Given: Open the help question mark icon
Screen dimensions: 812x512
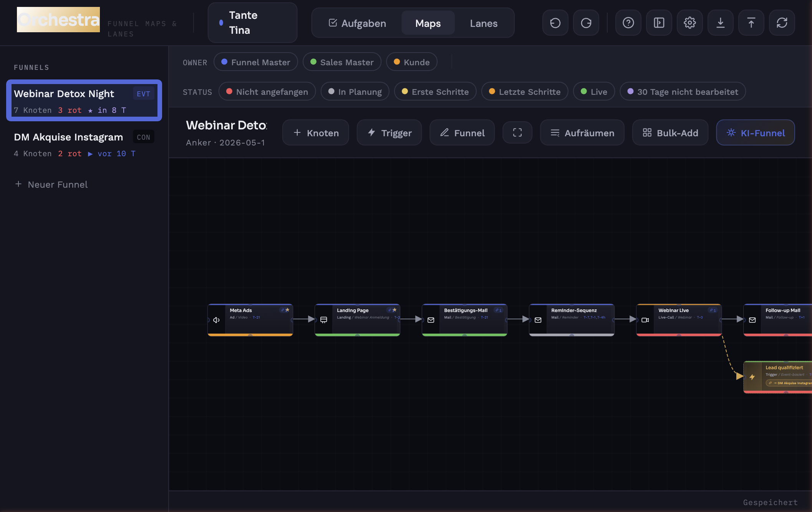Looking at the screenshot, I should click(x=628, y=23).
